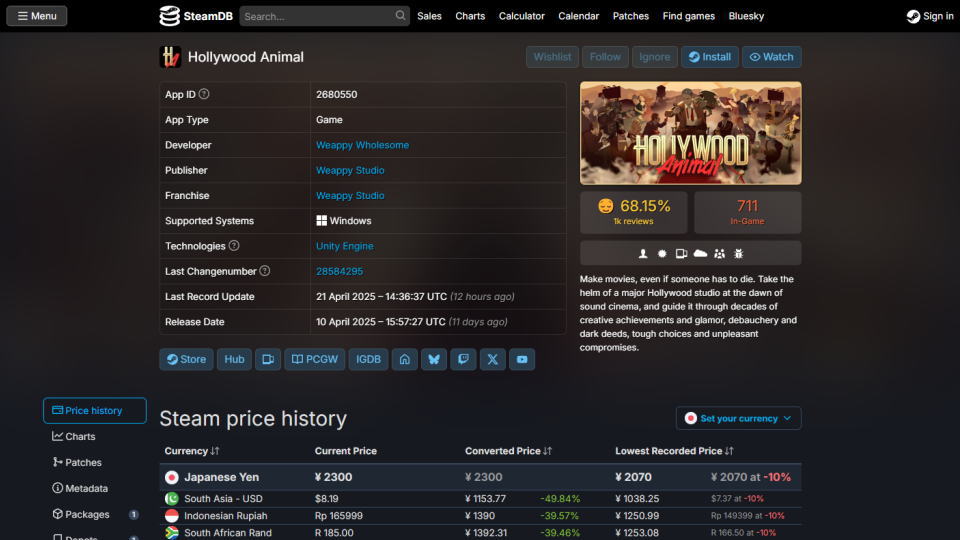The image size is (960, 540).
Task: Click the homepage house icon
Action: 405,359
